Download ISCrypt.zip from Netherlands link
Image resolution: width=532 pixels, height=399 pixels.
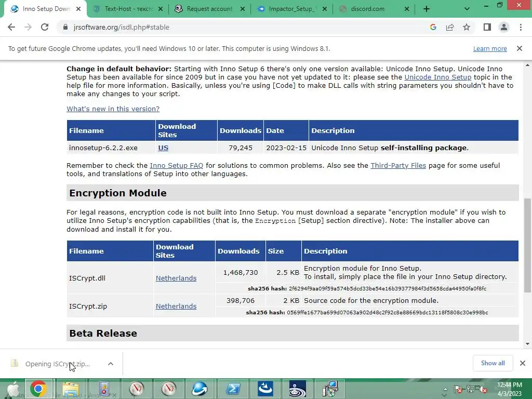(x=176, y=306)
